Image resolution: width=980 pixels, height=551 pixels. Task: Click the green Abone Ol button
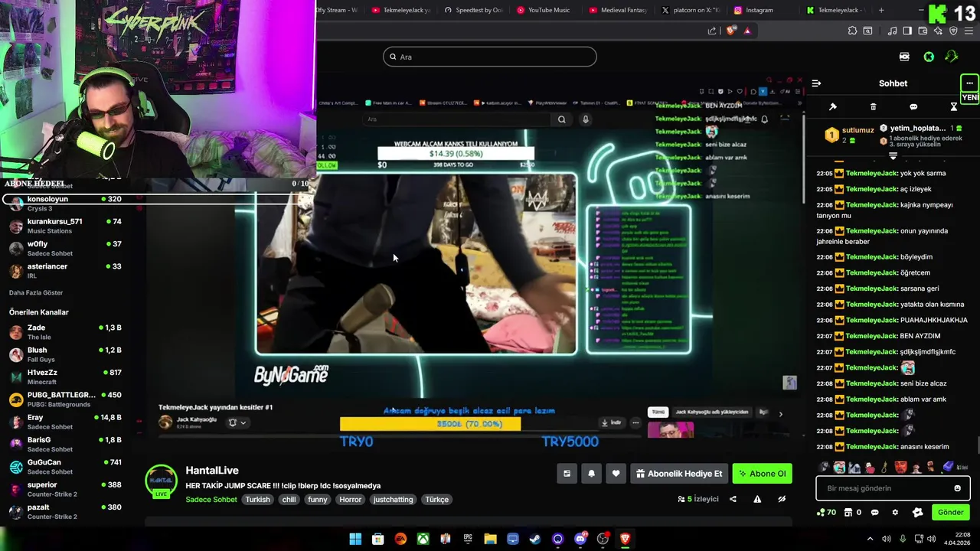(x=762, y=474)
